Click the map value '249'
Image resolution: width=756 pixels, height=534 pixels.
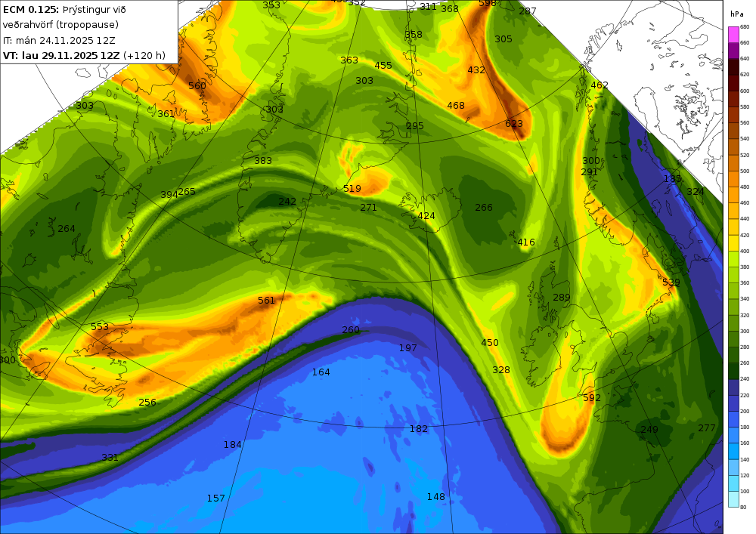[649, 429]
